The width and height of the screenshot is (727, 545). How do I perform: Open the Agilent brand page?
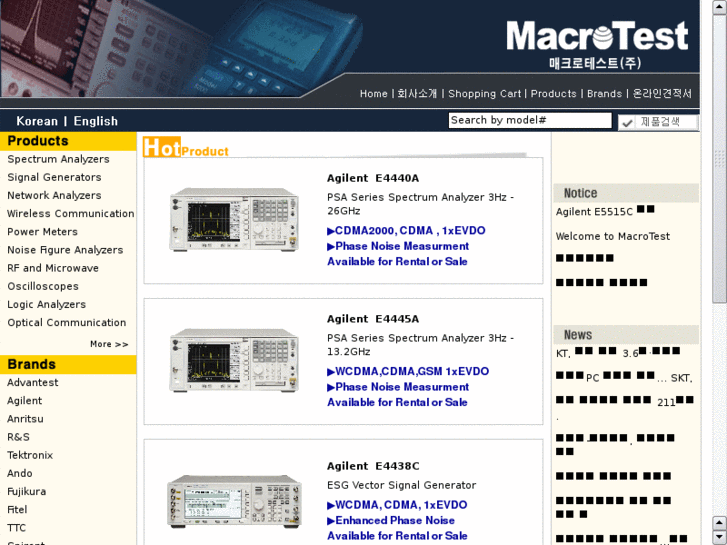pyautogui.click(x=25, y=401)
